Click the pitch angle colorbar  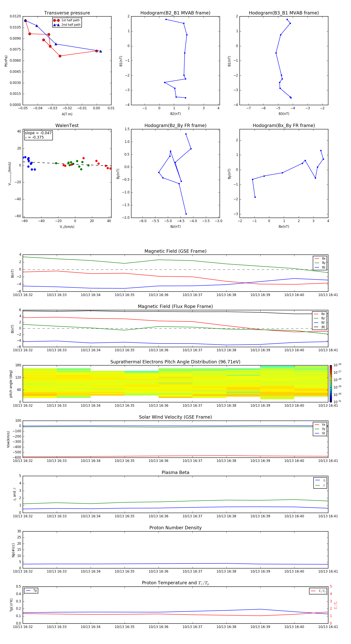pos(331,383)
